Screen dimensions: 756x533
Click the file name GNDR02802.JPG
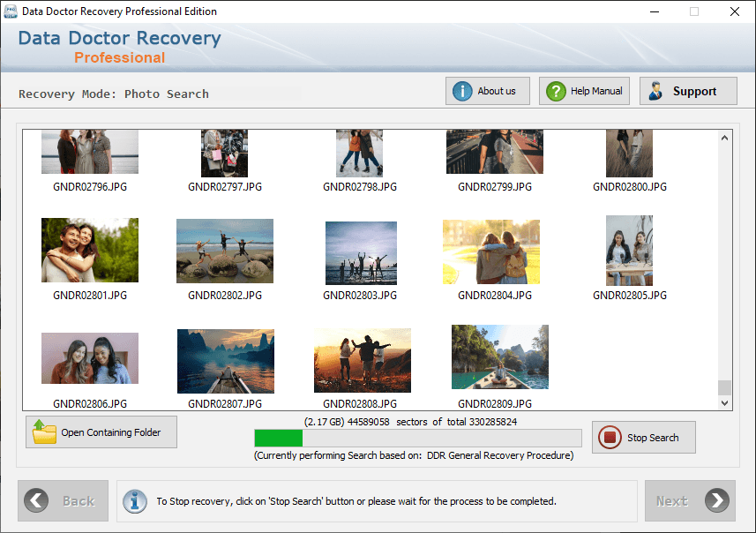(x=225, y=296)
